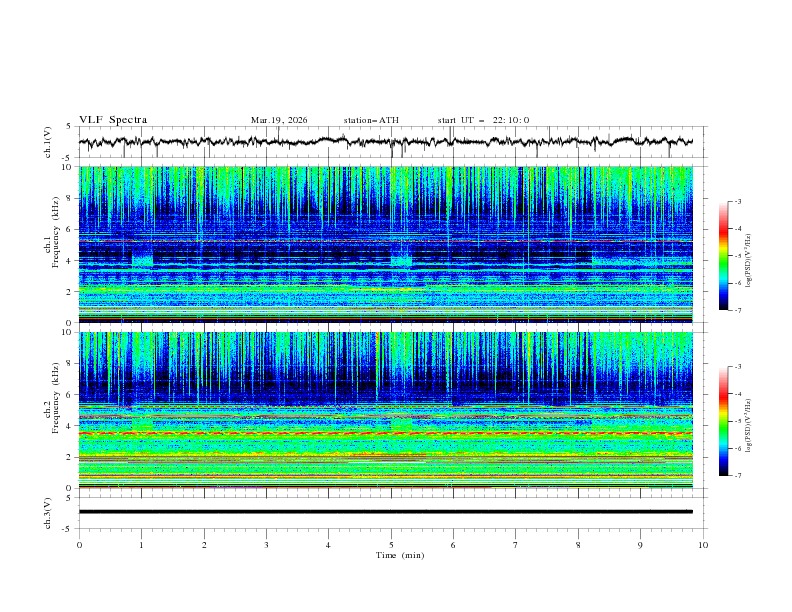The image size is (792, 612).
Task: Click the "start UT = 22:10:0" label
Action: pos(483,120)
